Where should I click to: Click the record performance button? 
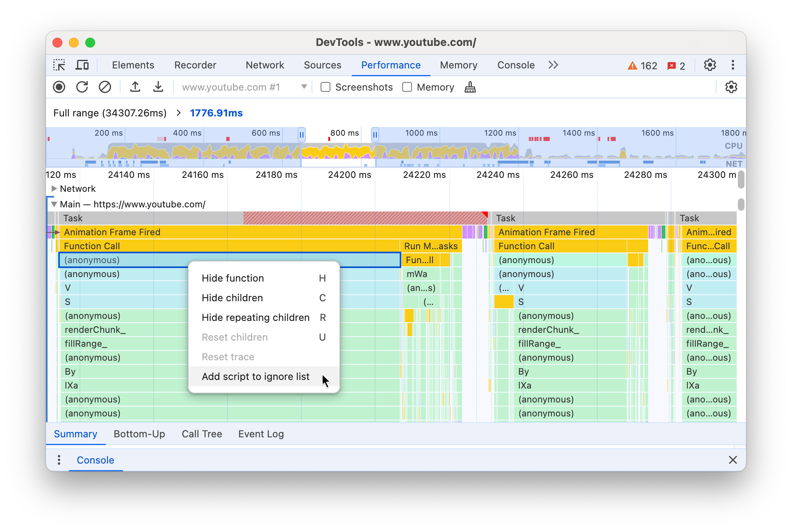coord(59,87)
